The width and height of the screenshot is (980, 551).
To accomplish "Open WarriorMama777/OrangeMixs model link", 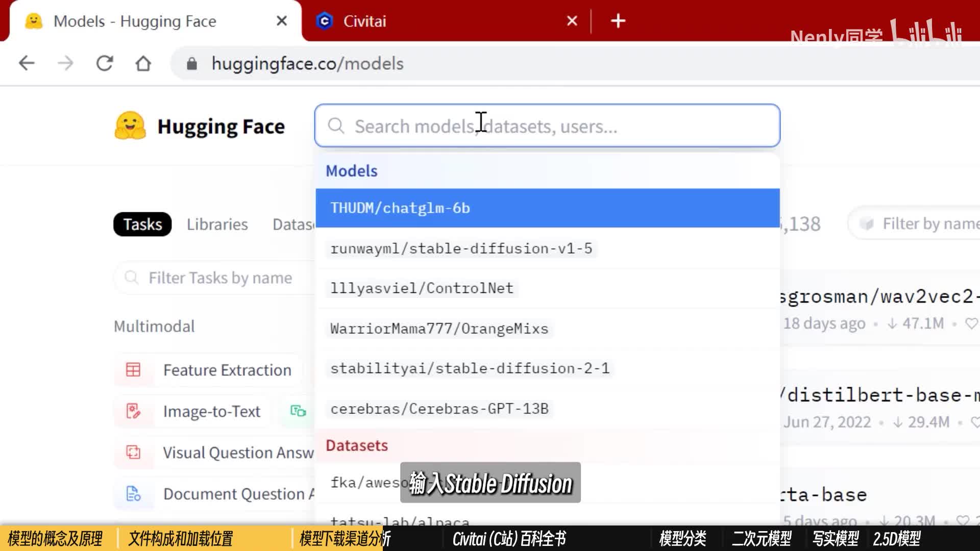I will 439,329.
